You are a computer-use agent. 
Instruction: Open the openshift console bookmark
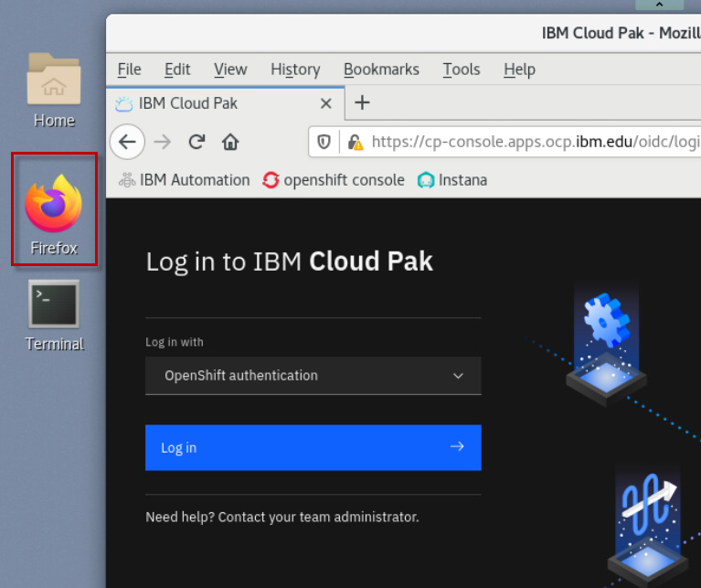click(334, 180)
